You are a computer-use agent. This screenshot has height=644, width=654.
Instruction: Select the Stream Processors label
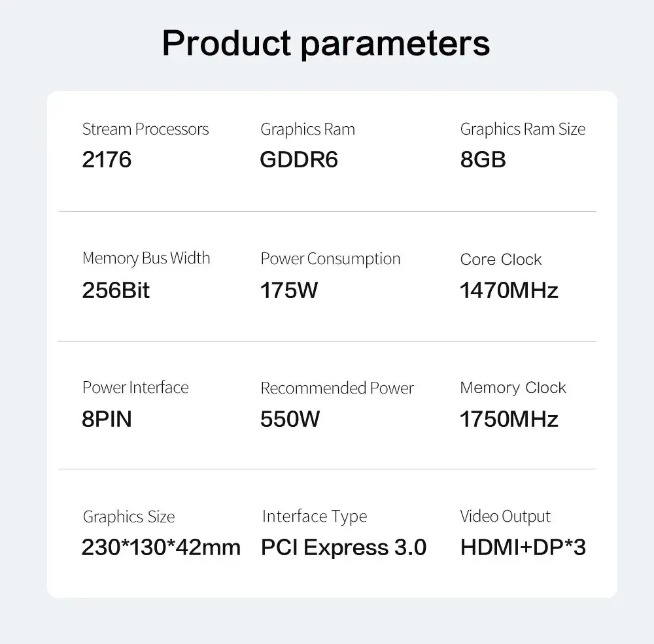coord(146,129)
